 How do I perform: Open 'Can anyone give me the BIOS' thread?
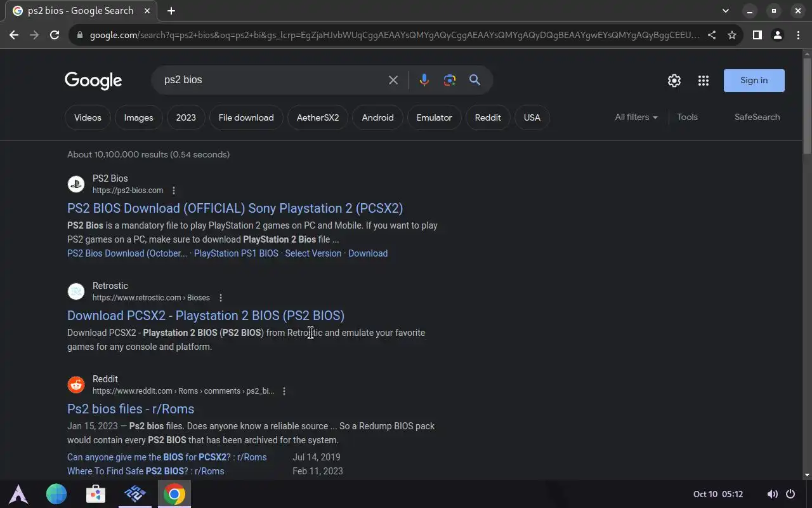coord(167,457)
